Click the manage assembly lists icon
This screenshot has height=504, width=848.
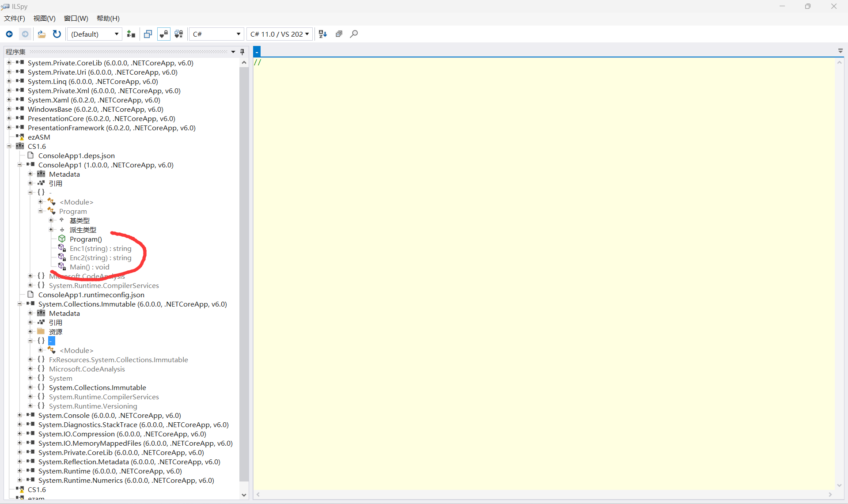point(131,34)
